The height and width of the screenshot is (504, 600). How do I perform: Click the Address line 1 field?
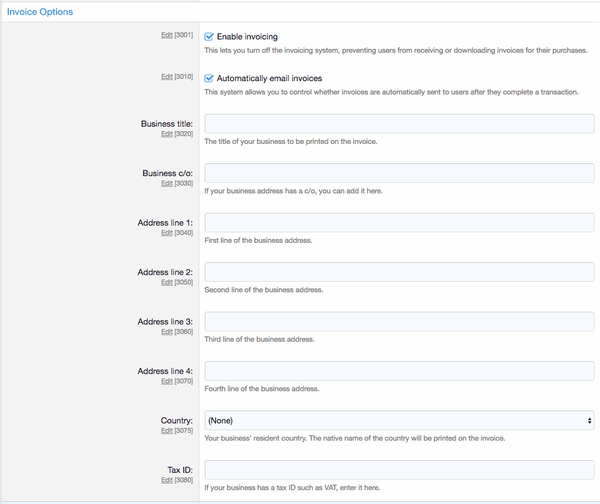coord(399,223)
